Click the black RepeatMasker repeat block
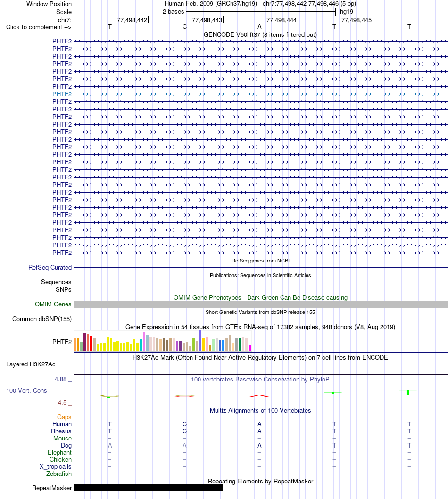This screenshot has width=448, height=499. (x=148, y=488)
